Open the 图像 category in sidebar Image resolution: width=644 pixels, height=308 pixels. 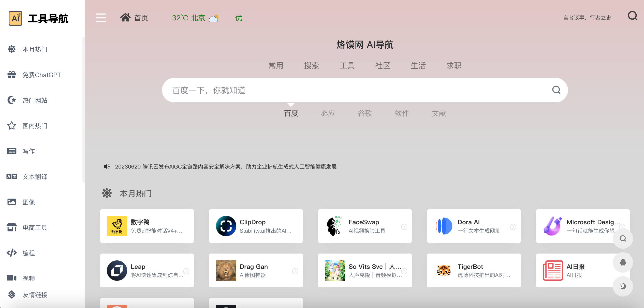[x=11, y=202]
